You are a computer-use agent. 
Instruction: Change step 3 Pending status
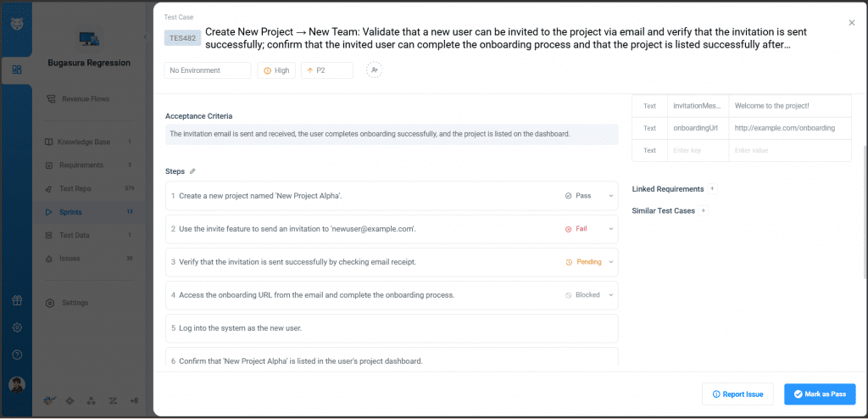(x=589, y=262)
